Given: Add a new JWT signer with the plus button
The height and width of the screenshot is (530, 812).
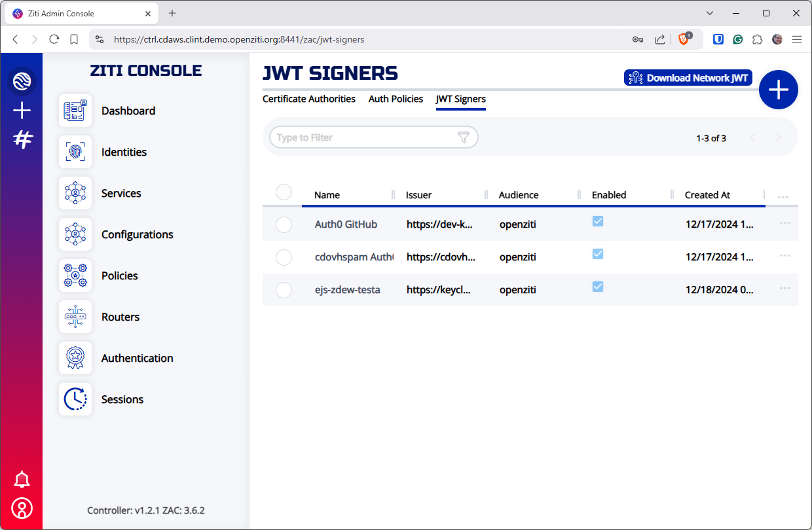Looking at the screenshot, I should (778, 90).
